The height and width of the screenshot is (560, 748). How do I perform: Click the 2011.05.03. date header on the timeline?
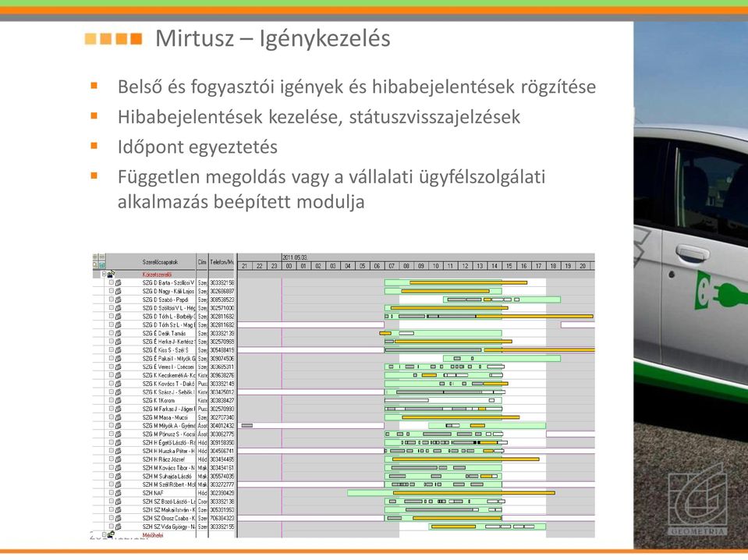click(x=295, y=257)
